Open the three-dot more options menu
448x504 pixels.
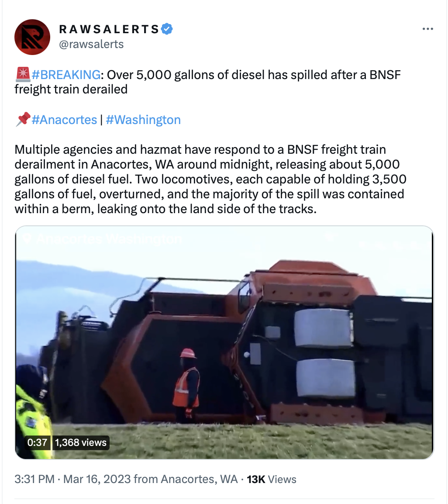[x=428, y=29]
